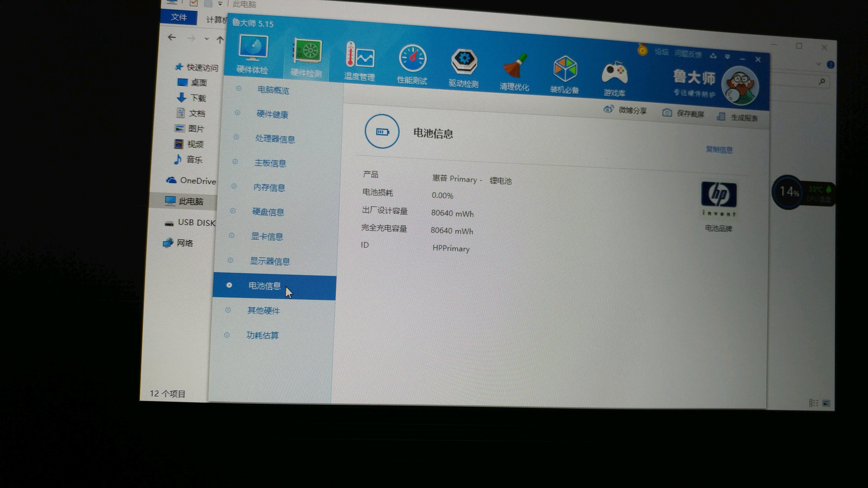
Task: Select the 硬件检测 hardware detection module
Action: [x=307, y=58]
